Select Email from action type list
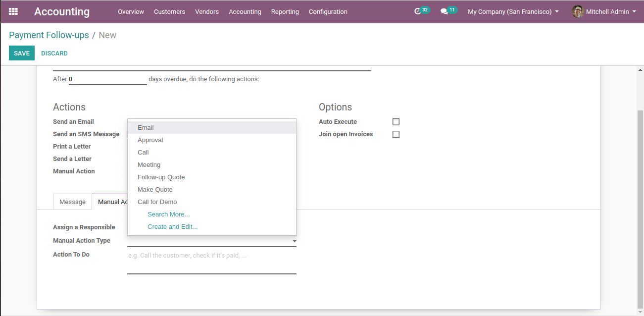 click(212, 128)
